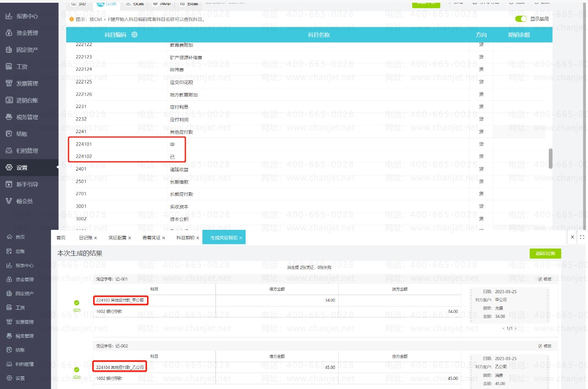
Task: Switch to the 日记账 tab
Action: (85, 238)
